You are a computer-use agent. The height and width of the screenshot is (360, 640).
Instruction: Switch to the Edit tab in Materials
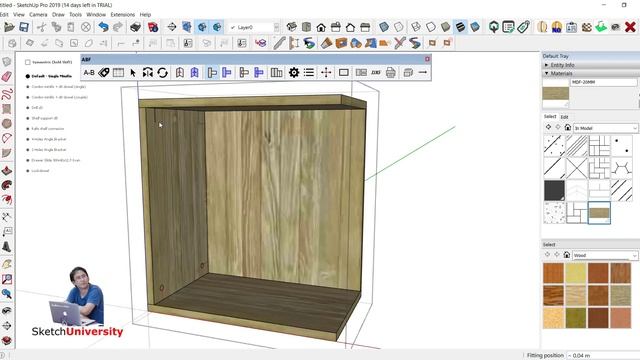pyautogui.click(x=564, y=117)
